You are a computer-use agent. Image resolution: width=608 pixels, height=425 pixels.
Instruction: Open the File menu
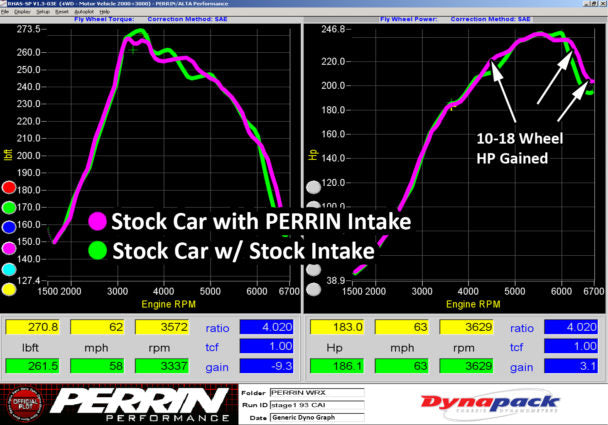pyautogui.click(x=6, y=11)
